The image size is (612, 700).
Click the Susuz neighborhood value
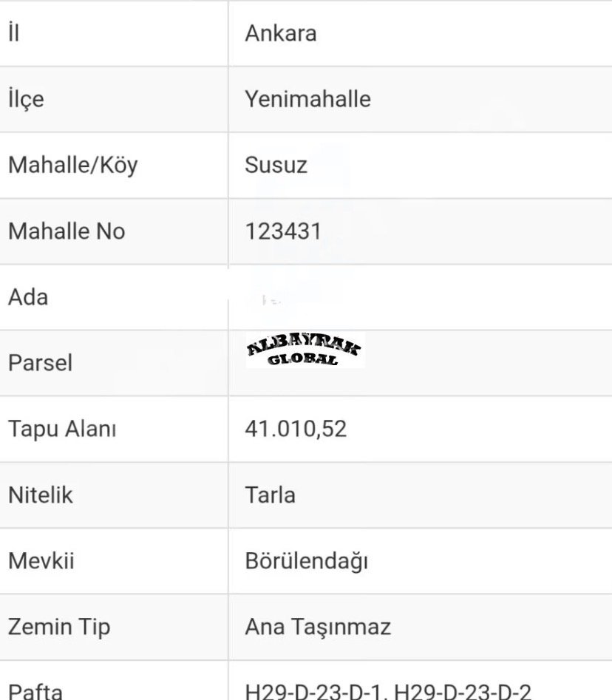pyautogui.click(x=276, y=165)
